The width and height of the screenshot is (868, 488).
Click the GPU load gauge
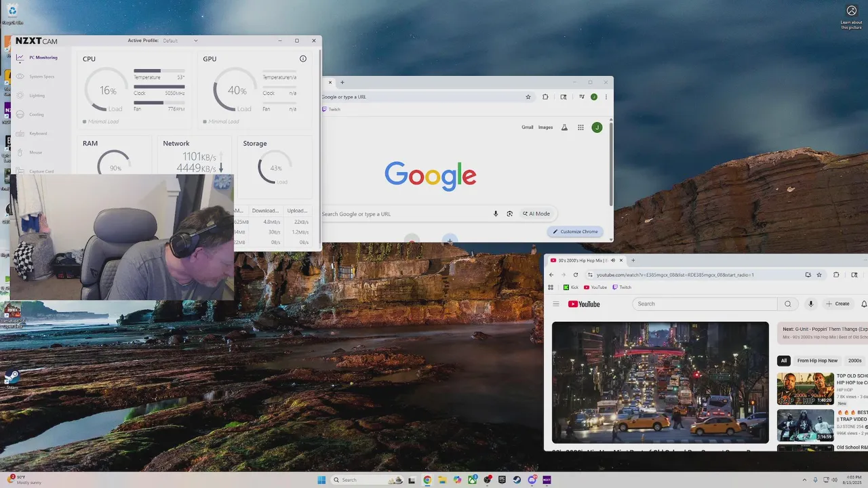(x=236, y=90)
